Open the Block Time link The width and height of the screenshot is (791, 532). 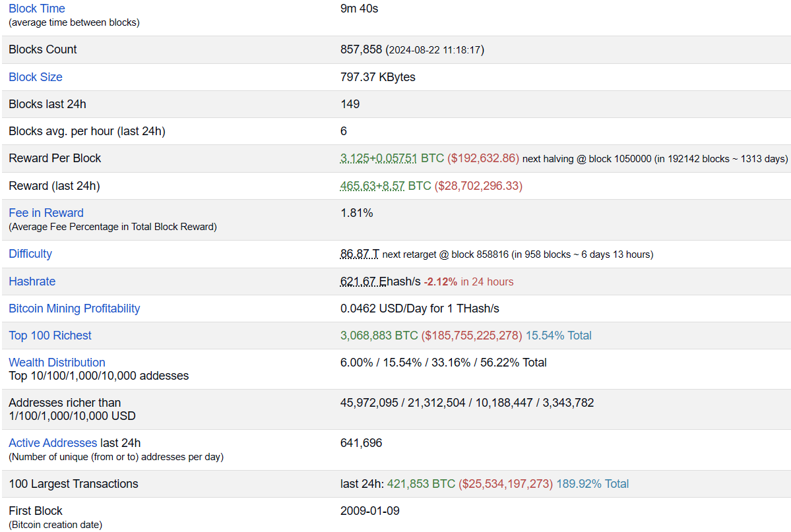tap(37, 9)
